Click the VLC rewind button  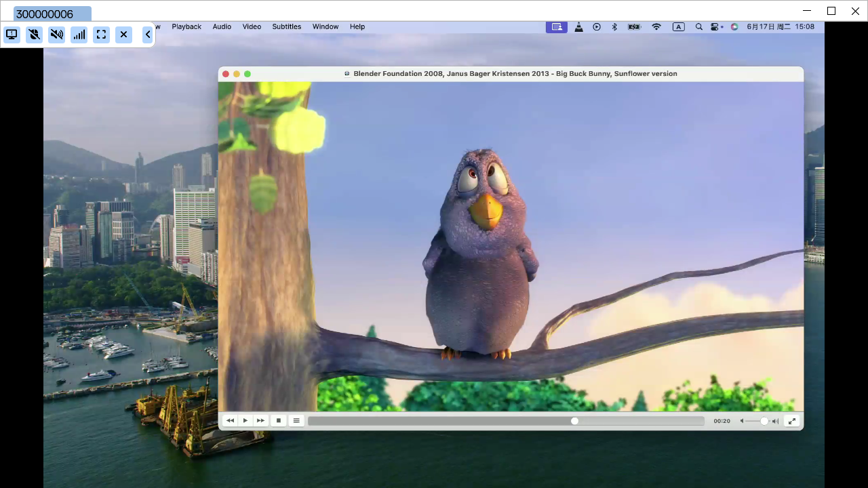(230, 421)
